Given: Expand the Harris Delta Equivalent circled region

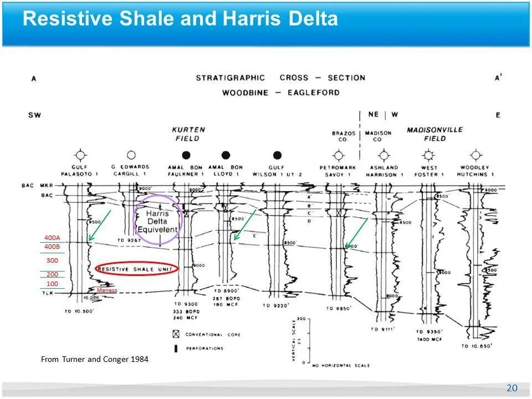Looking at the screenshot, I should coord(157,219).
